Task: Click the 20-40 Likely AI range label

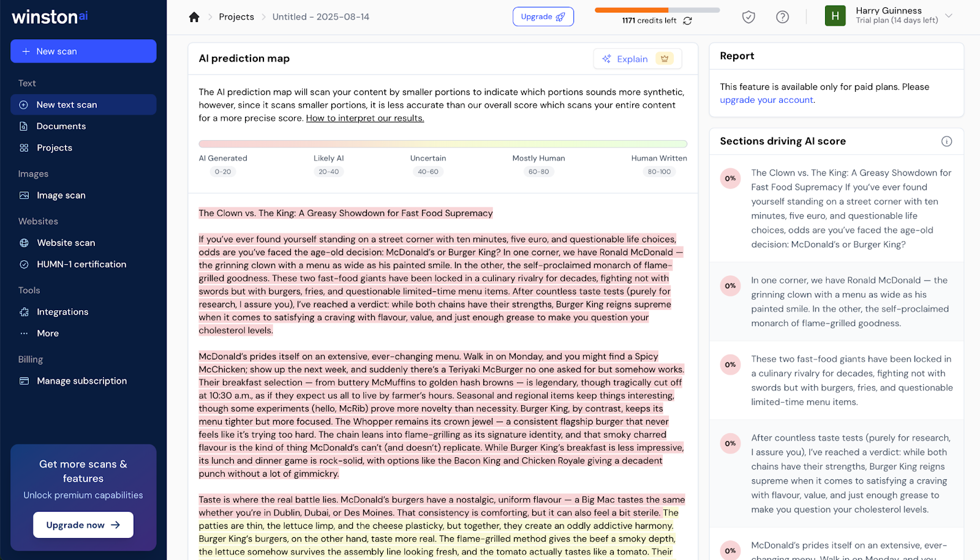Action: (329, 172)
